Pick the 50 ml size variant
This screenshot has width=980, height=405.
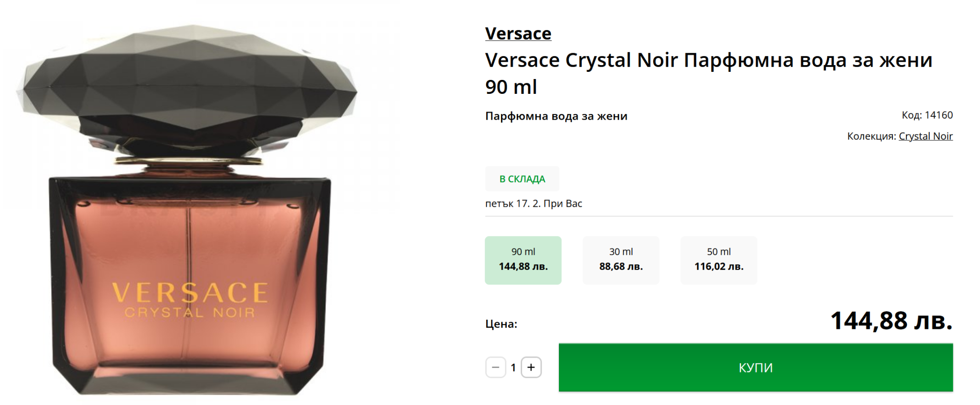click(719, 260)
